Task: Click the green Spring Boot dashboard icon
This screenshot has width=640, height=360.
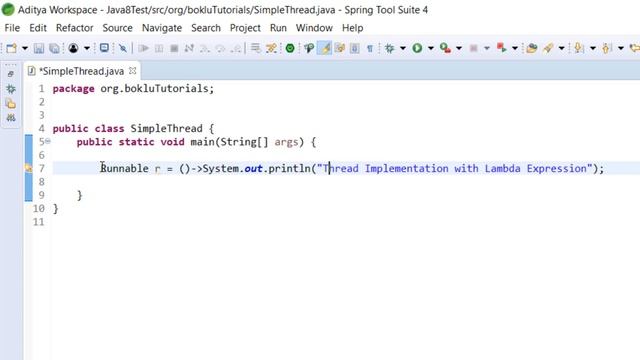Action: [x=290, y=49]
